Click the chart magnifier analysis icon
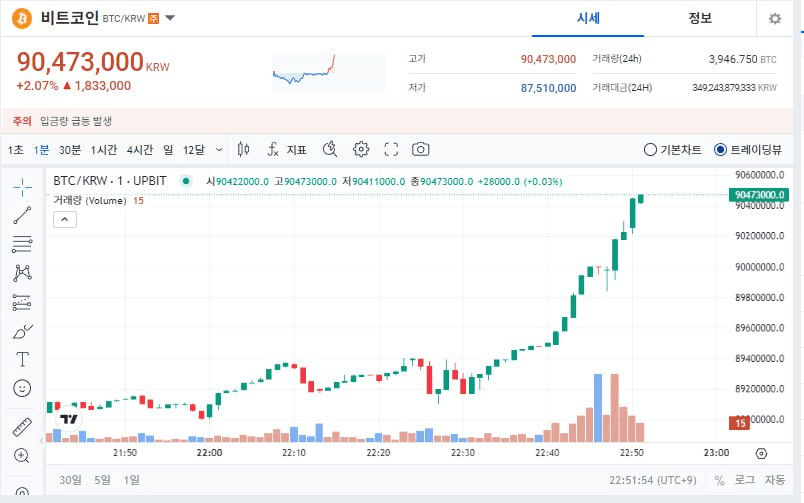804x503 pixels. pyautogui.click(x=330, y=150)
